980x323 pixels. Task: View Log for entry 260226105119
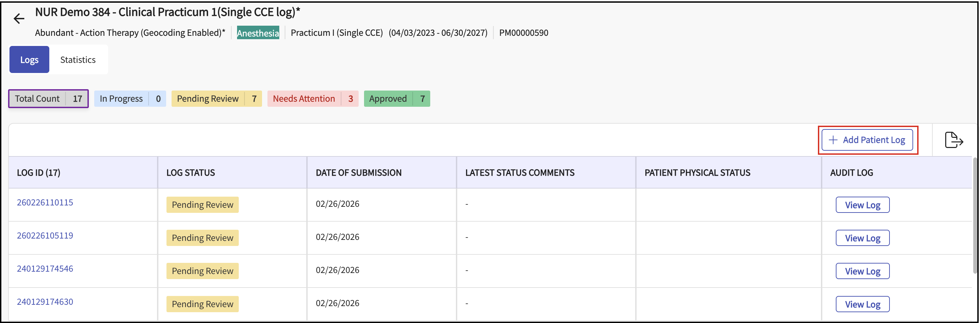pyautogui.click(x=862, y=238)
